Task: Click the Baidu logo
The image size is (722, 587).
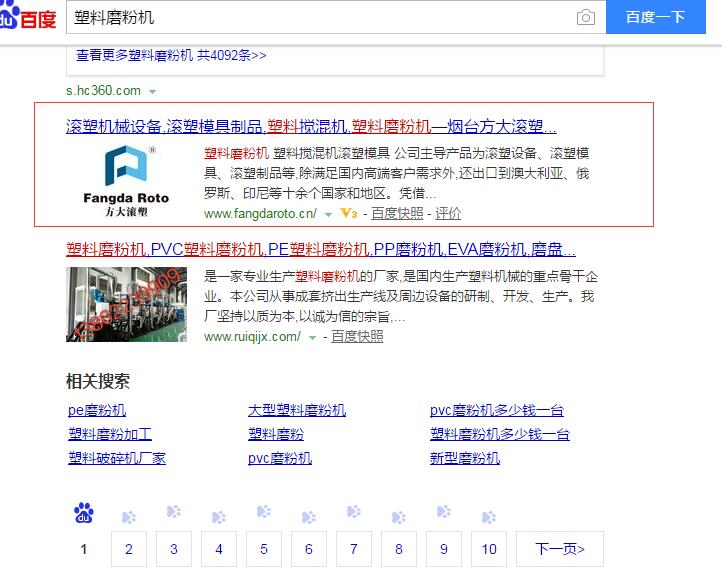Action: [x=28, y=17]
